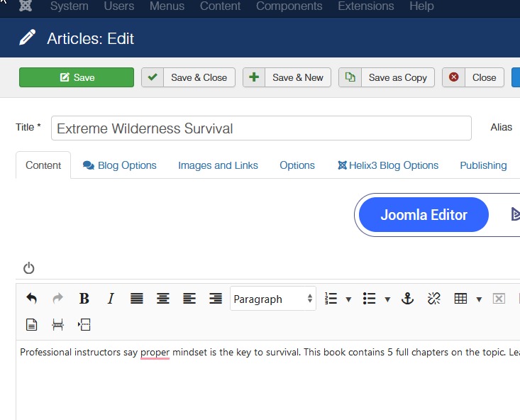
Task: Toggle bold formatting
Action: coord(84,299)
